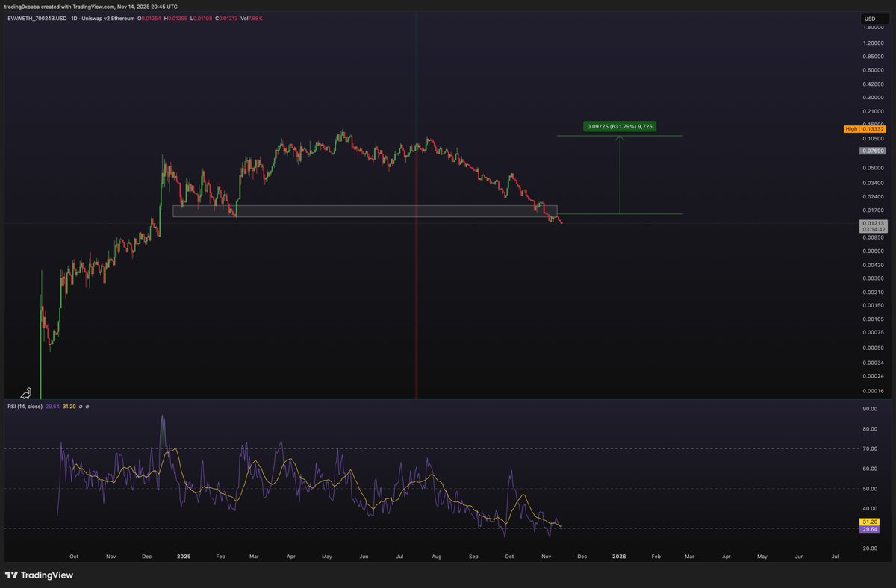Image resolution: width=896 pixels, height=588 pixels.
Task: Click the Vol 7.88K volume value
Action: [x=250, y=19]
